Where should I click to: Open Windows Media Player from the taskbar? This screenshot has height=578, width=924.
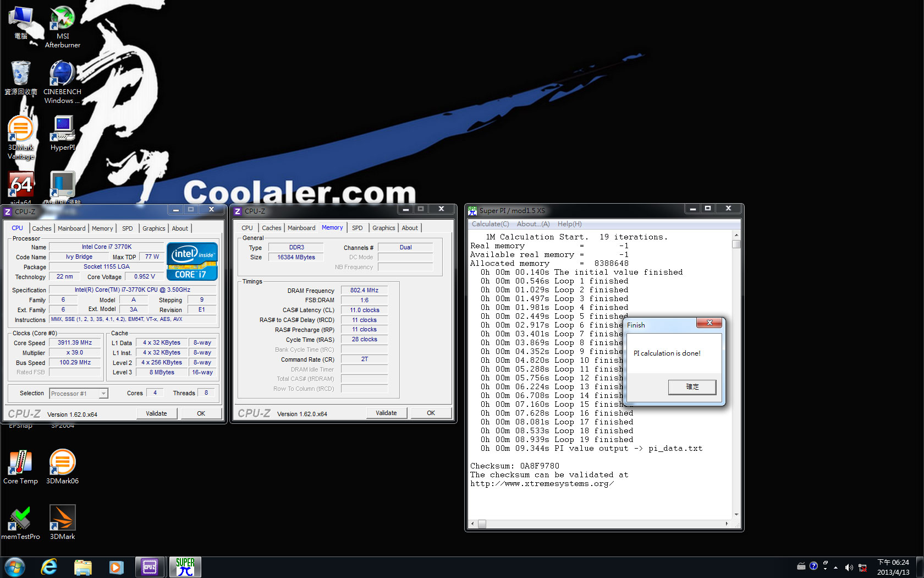click(116, 567)
